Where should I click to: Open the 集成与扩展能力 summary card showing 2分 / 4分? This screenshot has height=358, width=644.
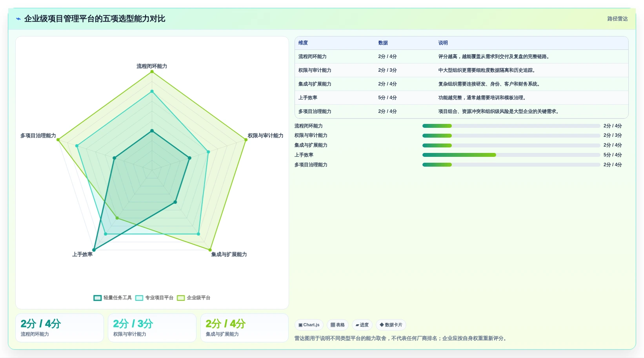coord(245,328)
